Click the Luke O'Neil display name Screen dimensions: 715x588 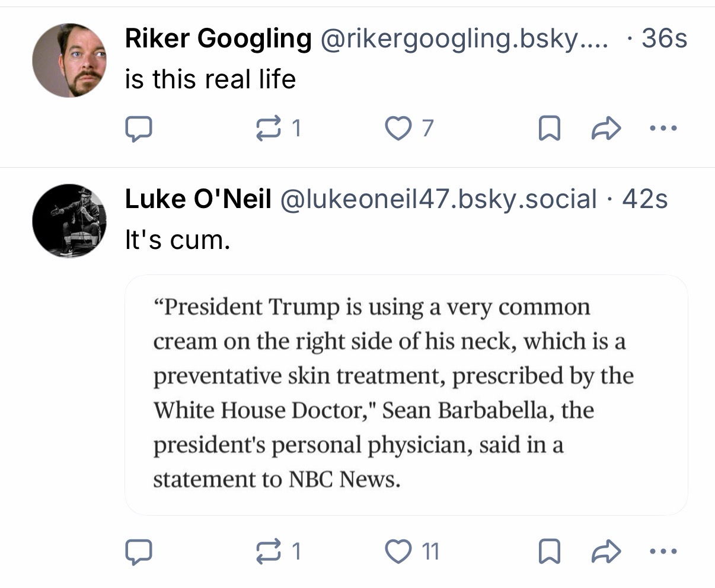click(198, 200)
